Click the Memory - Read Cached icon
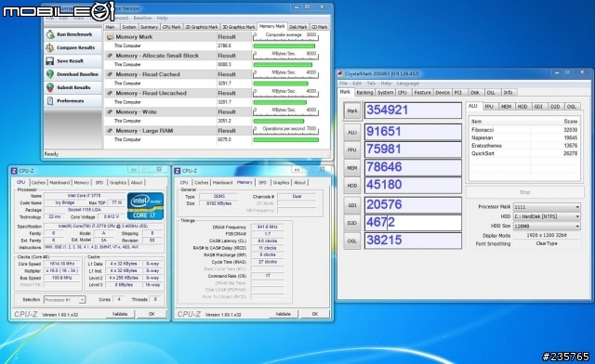The width and height of the screenshot is (595, 364). 110,74
